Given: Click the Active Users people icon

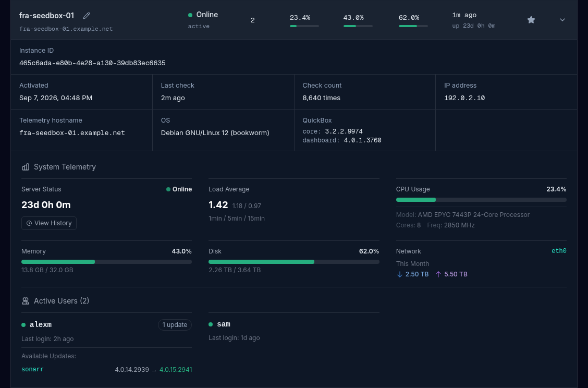Looking at the screenshot, I should (26, 301).
